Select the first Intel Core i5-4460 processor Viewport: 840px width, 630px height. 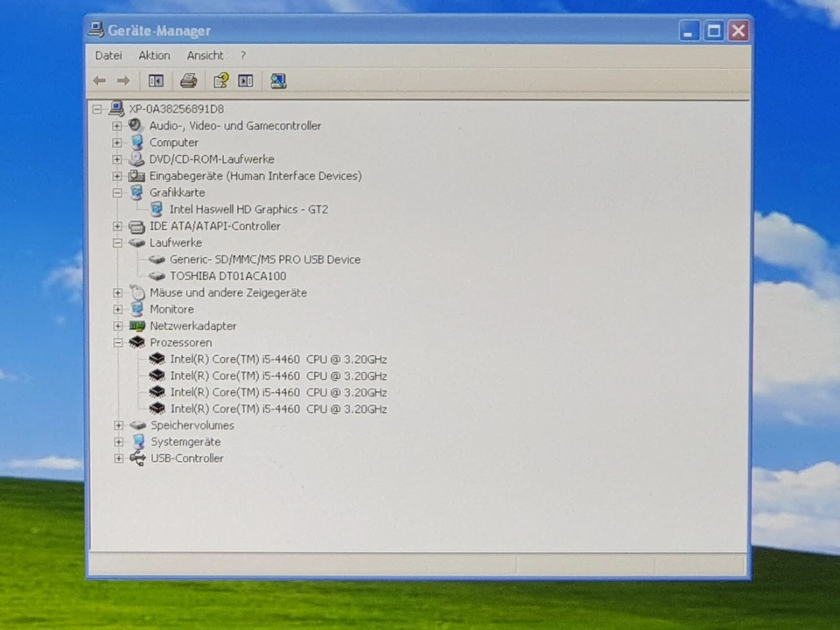pos(278,359)
